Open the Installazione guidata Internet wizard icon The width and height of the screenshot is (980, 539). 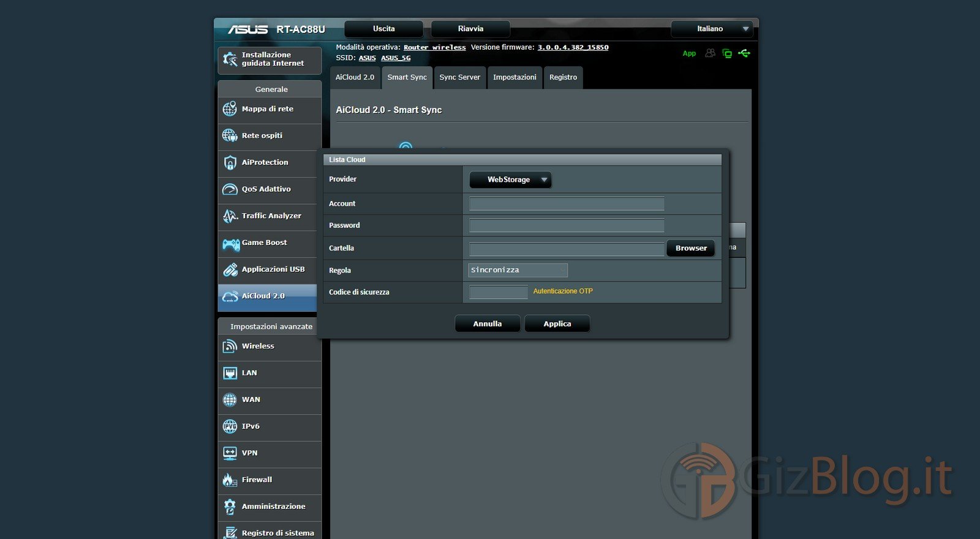pos(230,59)
